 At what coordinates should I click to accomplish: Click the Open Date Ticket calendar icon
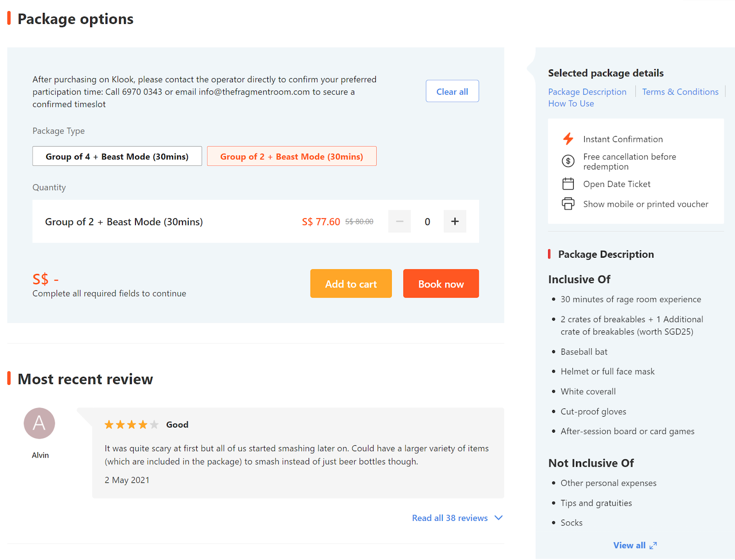568,184
